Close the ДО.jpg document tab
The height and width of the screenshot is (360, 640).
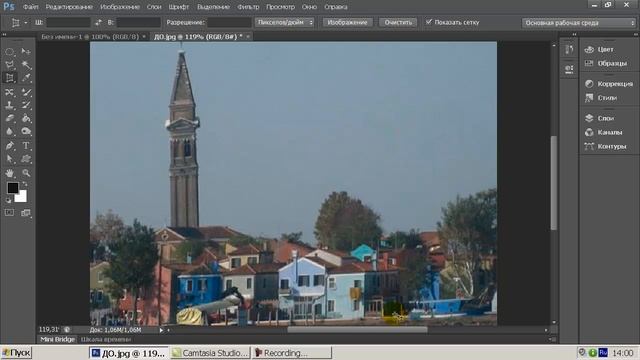tap(248, 37)
